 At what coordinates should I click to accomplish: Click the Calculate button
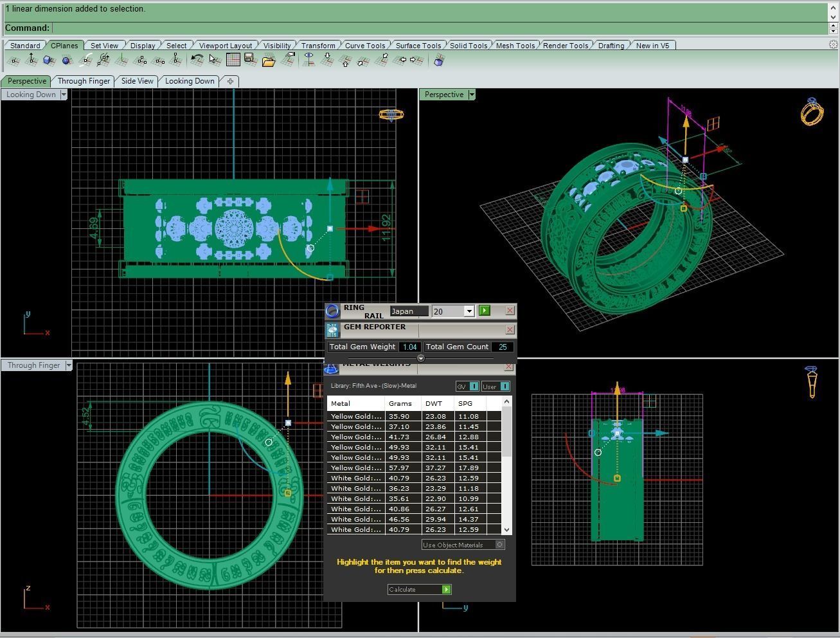point(419,589)
